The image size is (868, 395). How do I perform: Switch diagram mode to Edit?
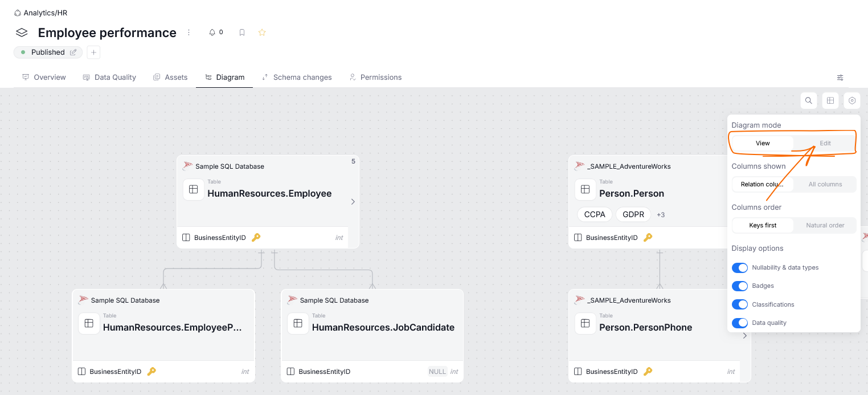(x=825, y=143)
